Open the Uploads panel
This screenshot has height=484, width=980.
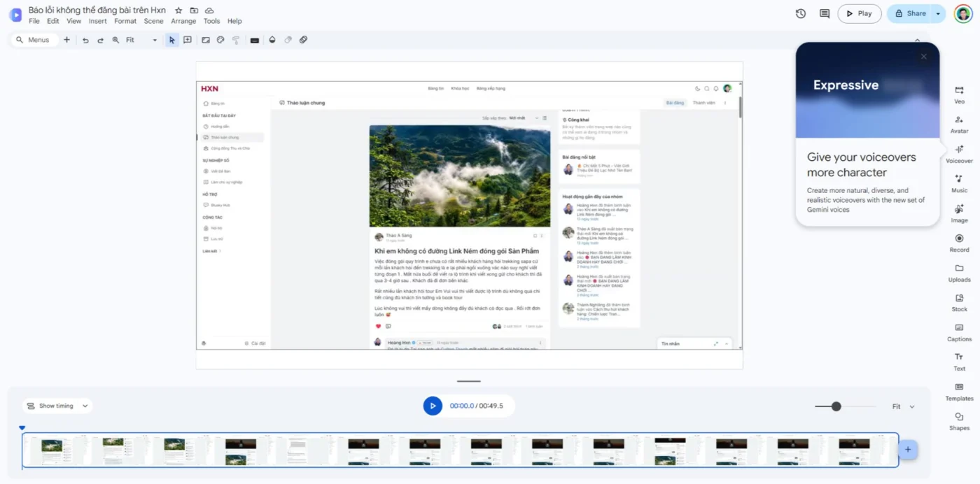(959, 273)
